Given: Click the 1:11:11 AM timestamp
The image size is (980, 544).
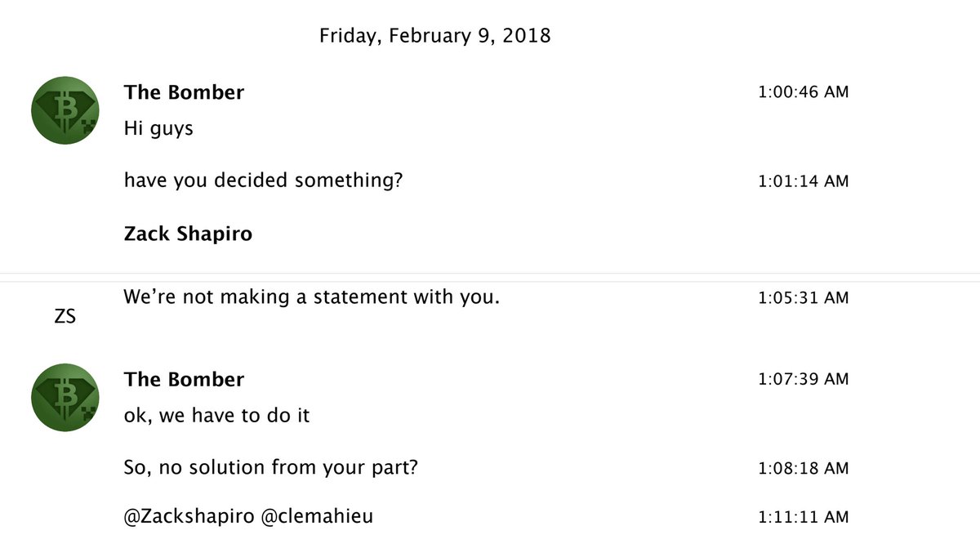Looking at the screenshot, I should (x=804, y=517).
